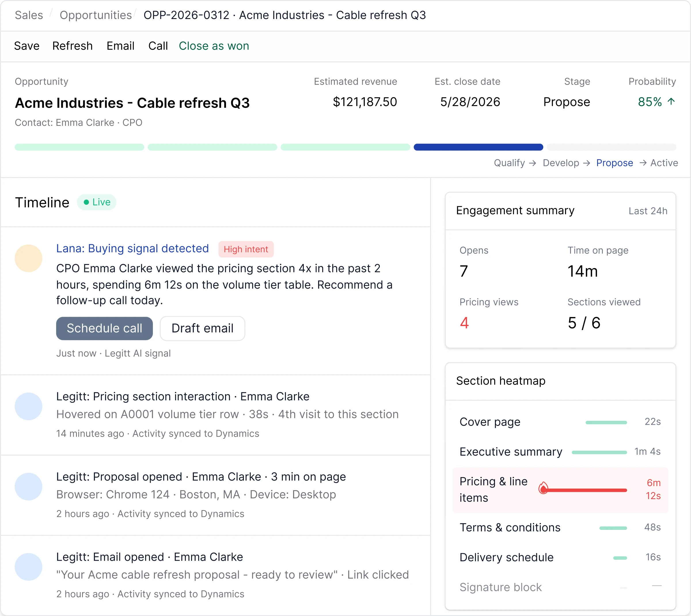Click Email in the command bar

click(120, 46)
